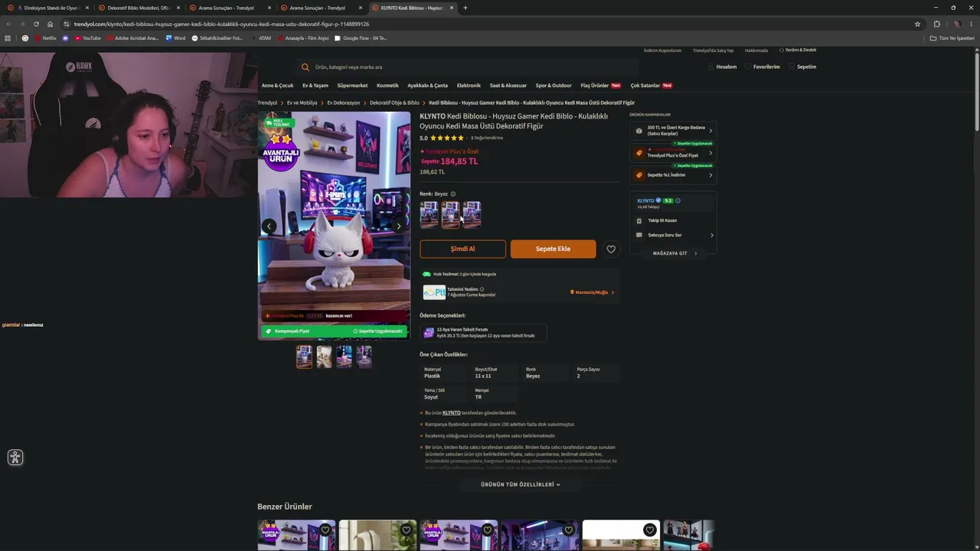The image size is (980, 551).
Task: Click the browser address bar URL
Action: click(221, 24)
